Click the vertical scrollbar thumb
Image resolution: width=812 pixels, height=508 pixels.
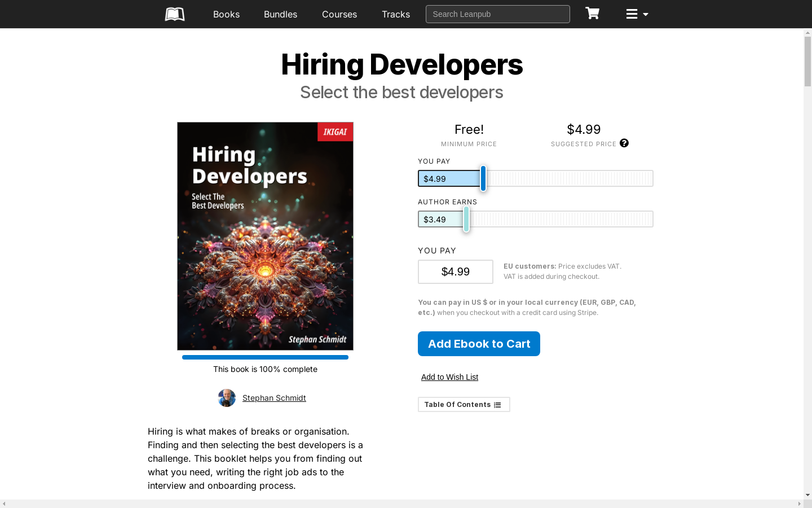pyautogui.click(x=807, y=62)
